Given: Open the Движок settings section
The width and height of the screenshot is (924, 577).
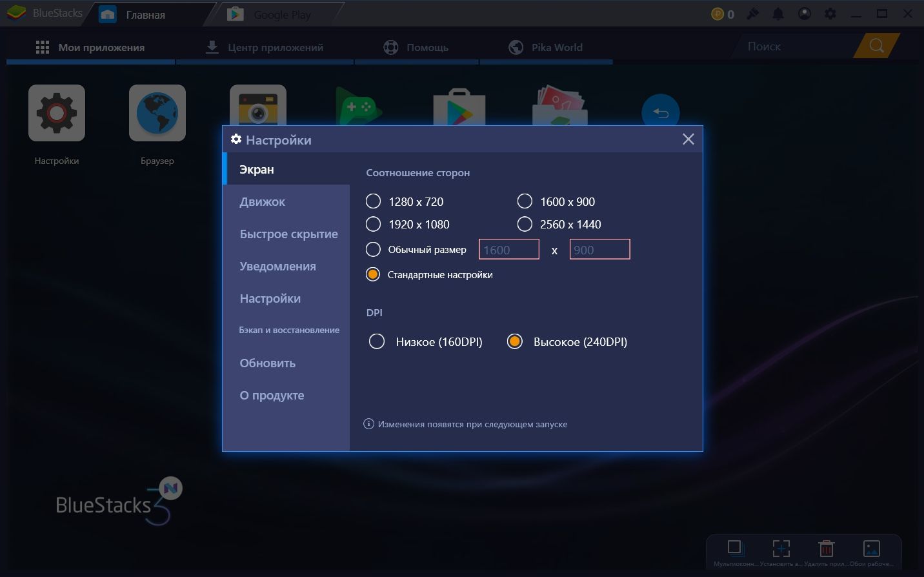Looking at the screenshot, I should click(x=286, y=201).
